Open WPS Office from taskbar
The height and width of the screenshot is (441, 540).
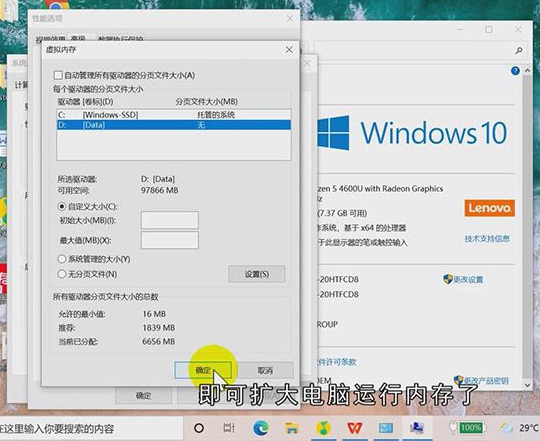click(355, 428)
